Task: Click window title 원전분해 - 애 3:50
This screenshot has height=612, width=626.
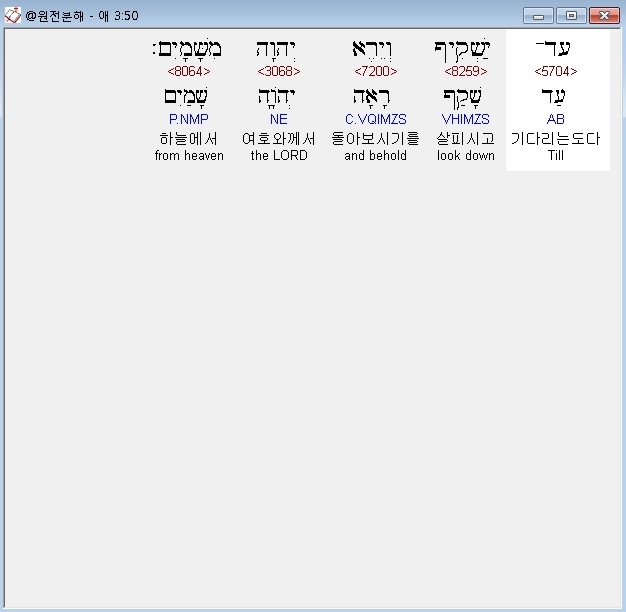Action: [82, 16]
